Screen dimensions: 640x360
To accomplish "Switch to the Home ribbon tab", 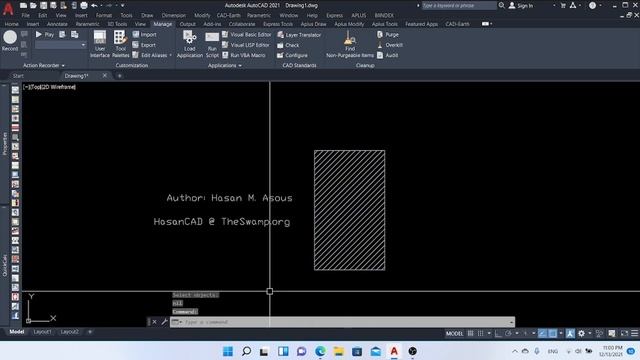I will [11, 24].
